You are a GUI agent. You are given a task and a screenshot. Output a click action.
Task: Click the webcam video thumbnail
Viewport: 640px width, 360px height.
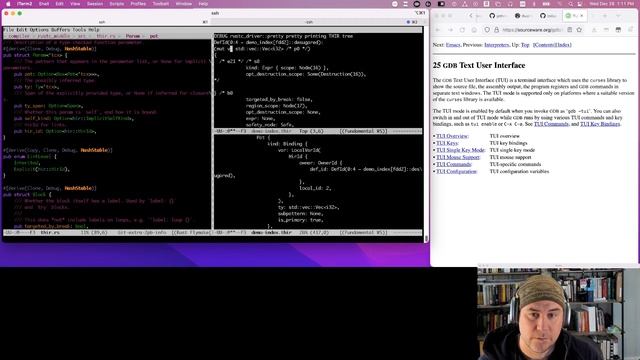[x=558, y=313]
